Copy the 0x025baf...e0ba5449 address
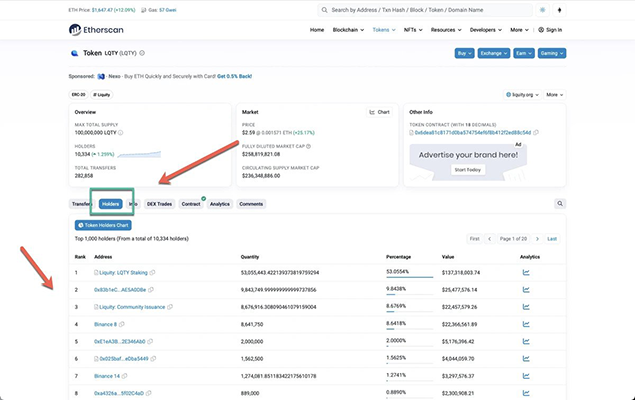The image size is (635, 400). (x=153, y=359)
